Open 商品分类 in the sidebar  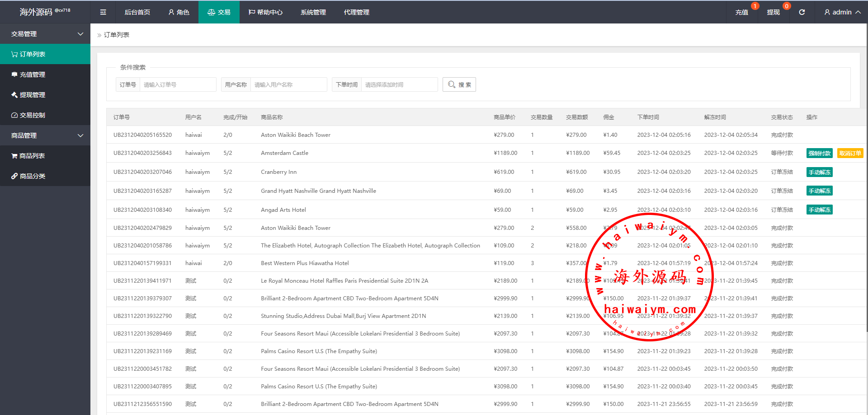click(32, 176)
